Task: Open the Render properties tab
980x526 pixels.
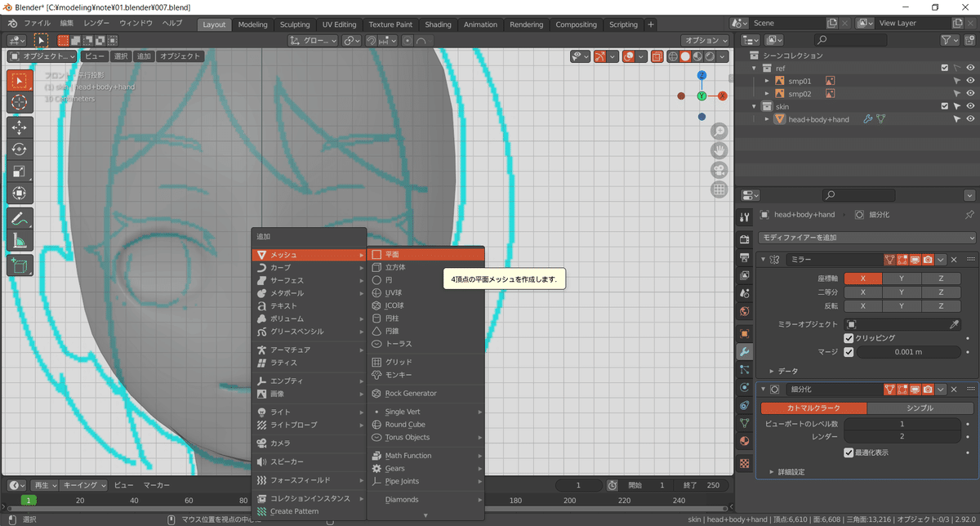Action: tap(744, 239)
